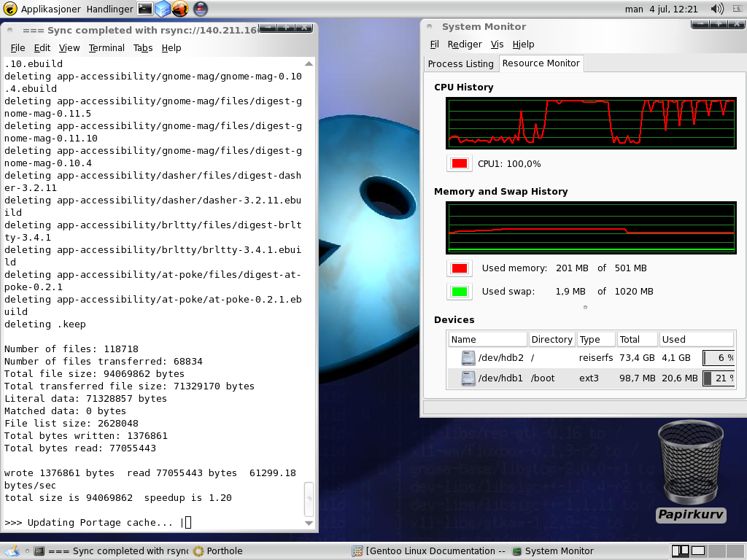Image resolution: width=747 pixels, height=560 pixels.
Task: Click the 6 % usage bar for /dev/hdb2
Action: coord(719,357)
